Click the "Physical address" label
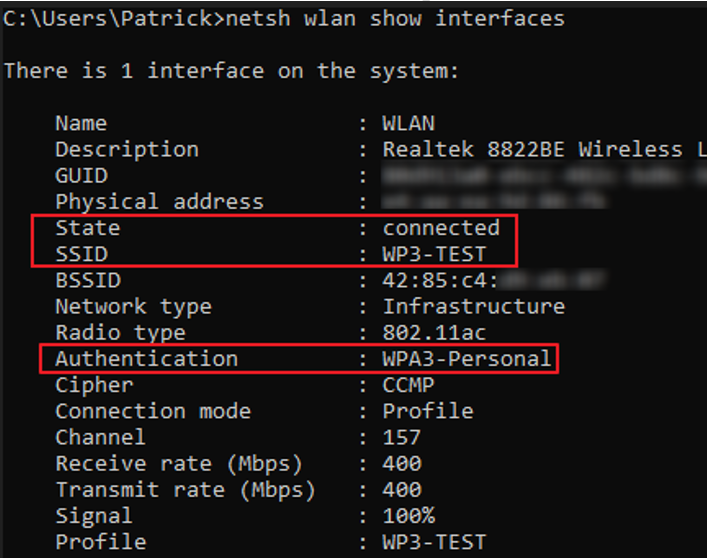The height and width of the screenshot is (558, 707). pyautogui.click(x=159, y=202)
